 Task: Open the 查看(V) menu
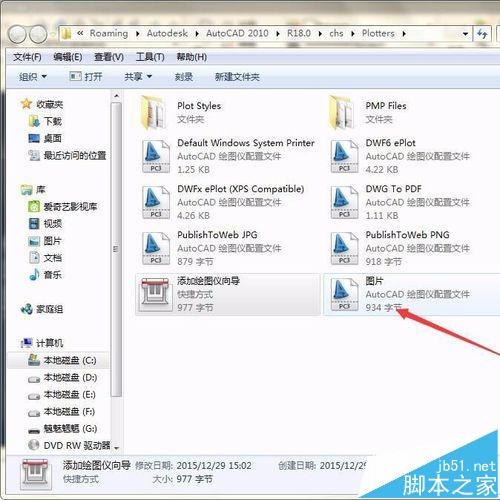109,57
